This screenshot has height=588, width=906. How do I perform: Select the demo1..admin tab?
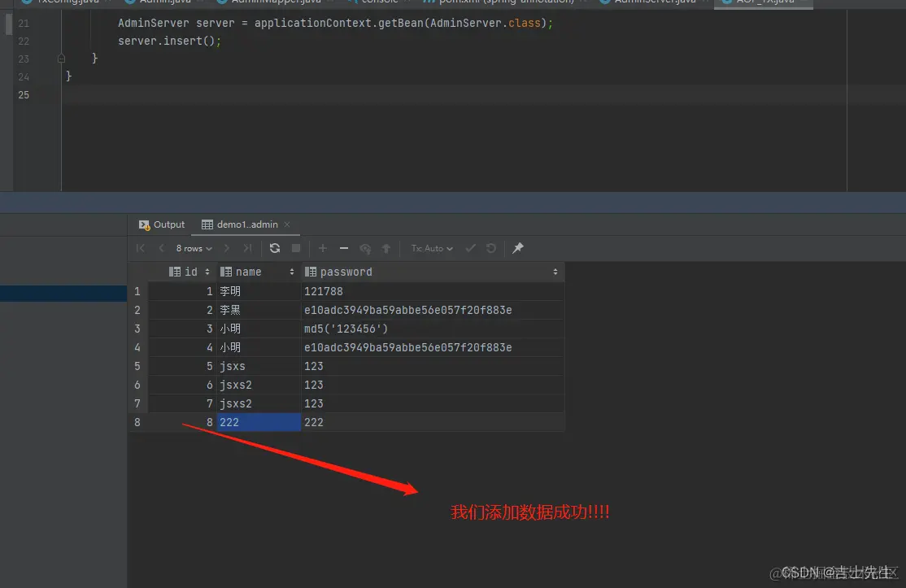[240, 224]
